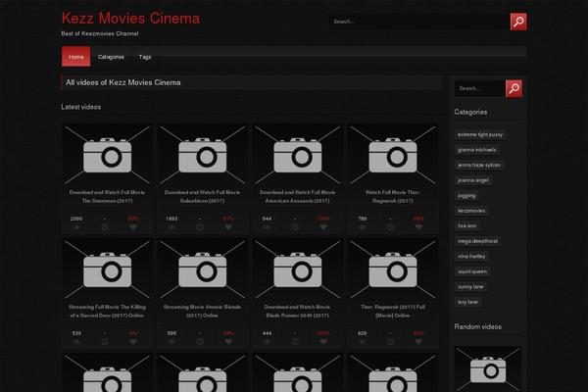The image size is (588, 392).
Task: Click heart icon on Atomic Blonde card
Action: tap(228, 342)
